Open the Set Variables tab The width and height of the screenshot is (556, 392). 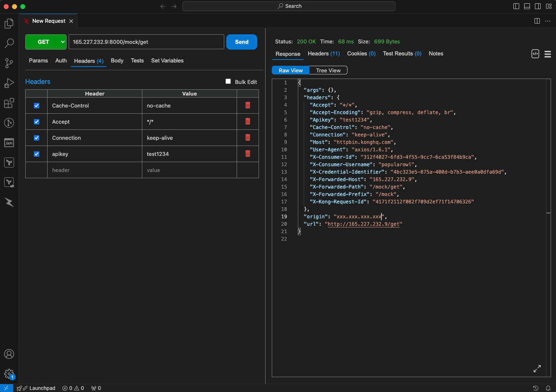[167, 60]
